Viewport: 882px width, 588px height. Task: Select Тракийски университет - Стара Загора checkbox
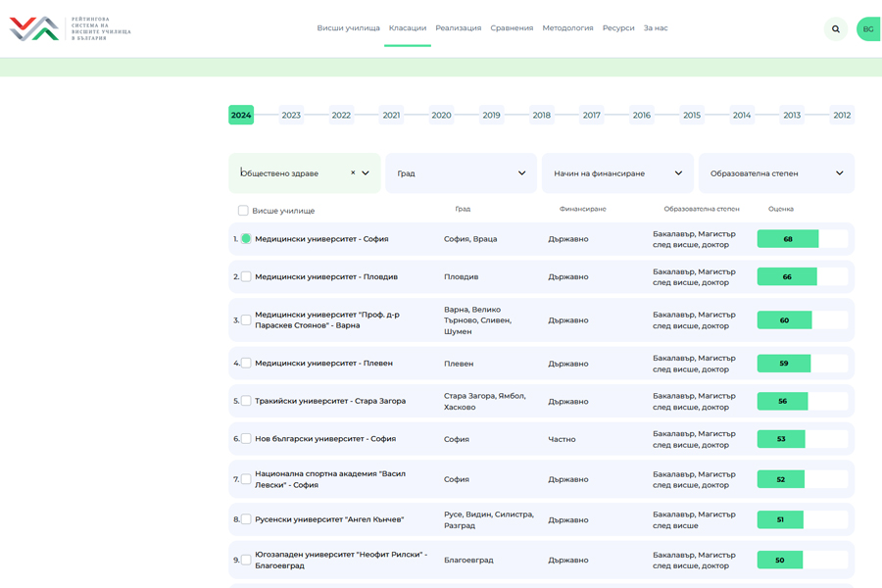pyautogui.click(x=246, y=401)
